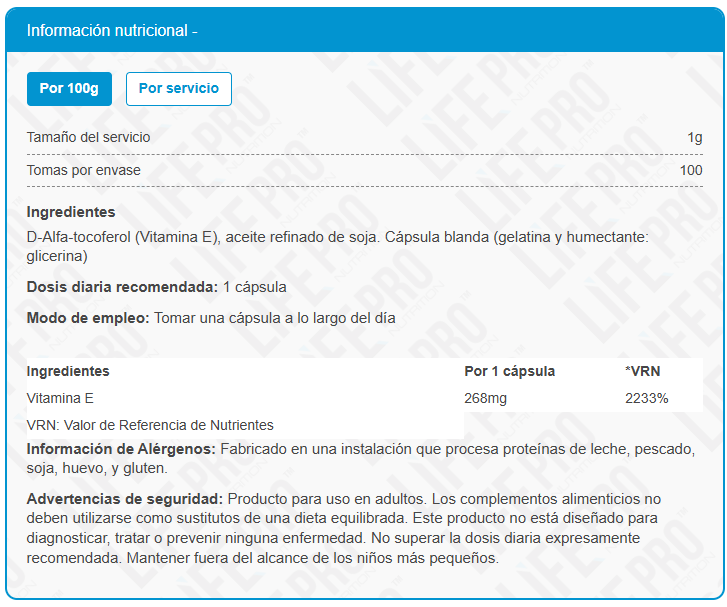Viewport: 727px width, 607px height.
Task: Click the minus sign after 'Información nutricional'
Action: 195,31
